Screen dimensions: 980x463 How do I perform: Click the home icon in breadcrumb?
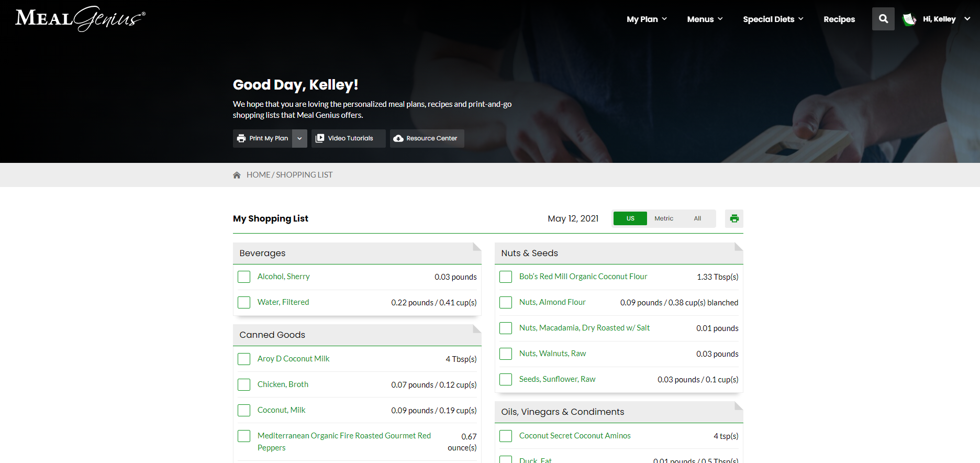coord(237,175)
